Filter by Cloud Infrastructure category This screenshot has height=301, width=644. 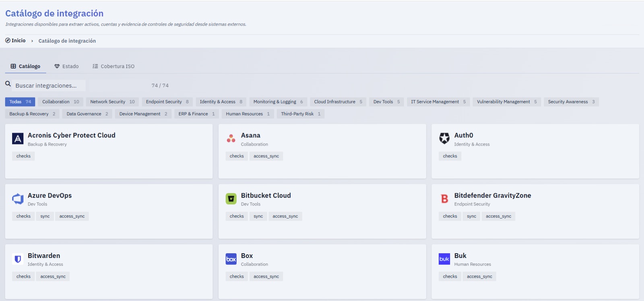point(338,102)
